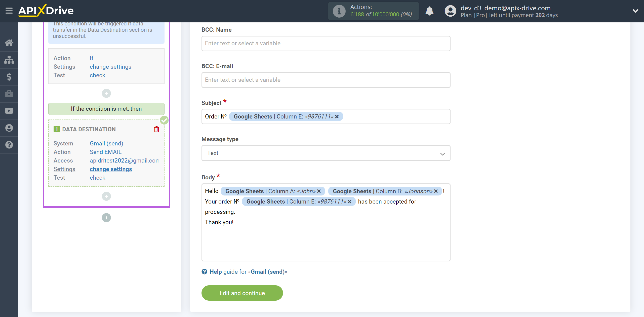
Task: Remove Column E variable from Body
Action: 349,202
